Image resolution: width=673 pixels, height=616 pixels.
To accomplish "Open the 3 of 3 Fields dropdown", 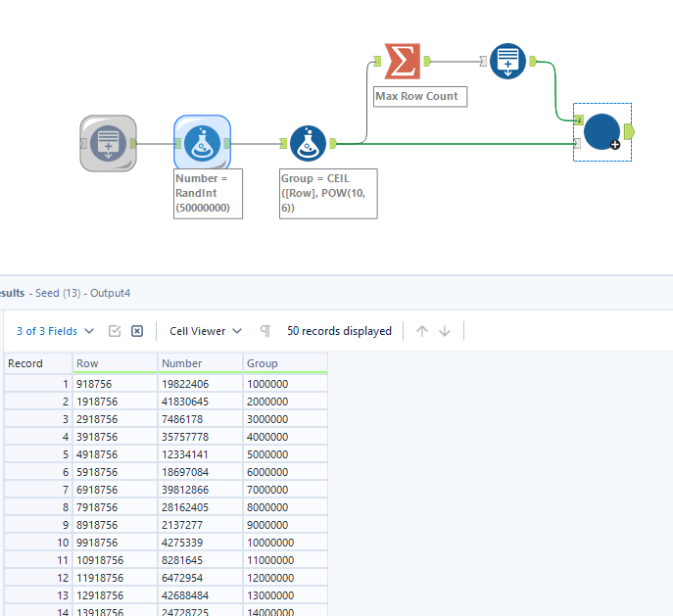I will (x=55, y=331).
